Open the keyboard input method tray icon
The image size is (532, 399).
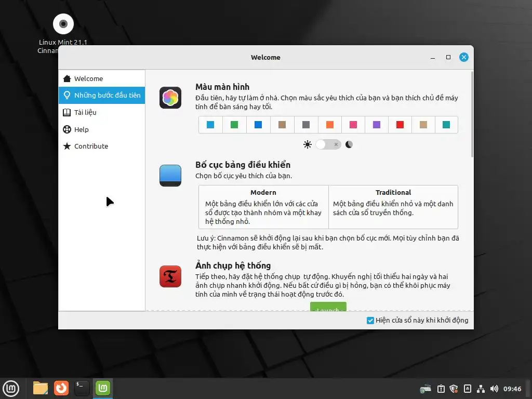point(425,389)
